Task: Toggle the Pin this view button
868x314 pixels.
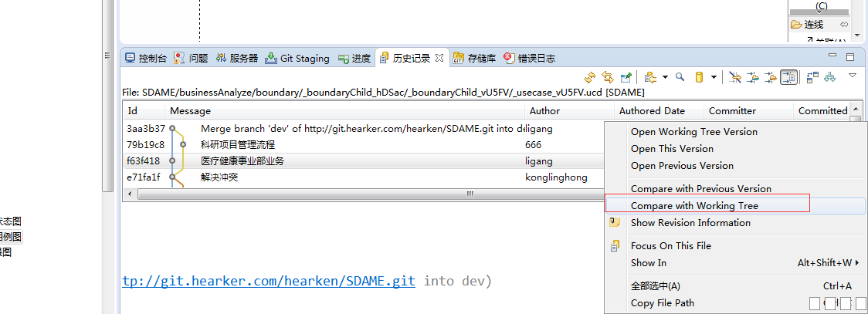Action: pyautogui.click(x=626, y=77)
